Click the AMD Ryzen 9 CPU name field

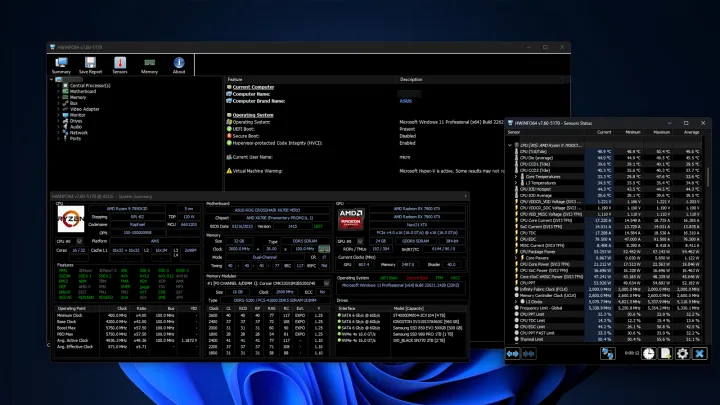click(x=127, y=208)
